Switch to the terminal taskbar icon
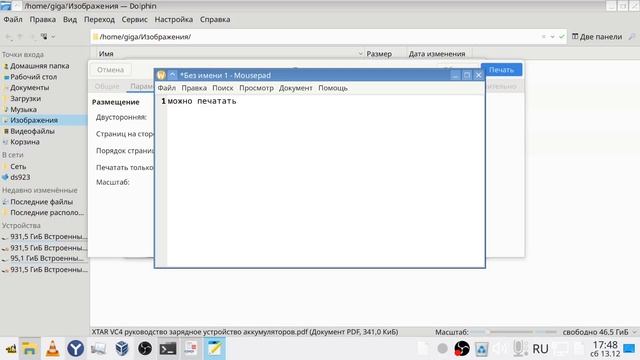The image size is (640, 360). 168,349
